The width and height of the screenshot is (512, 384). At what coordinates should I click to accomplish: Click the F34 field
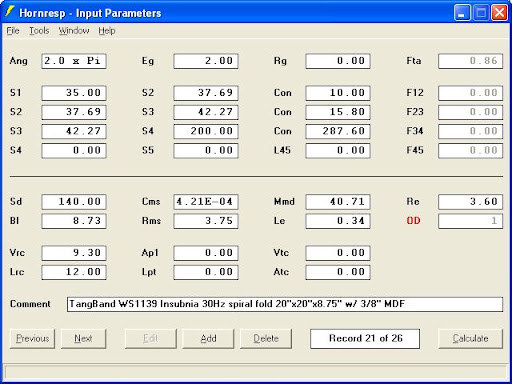pyautogui.click(x=470, y=131)
